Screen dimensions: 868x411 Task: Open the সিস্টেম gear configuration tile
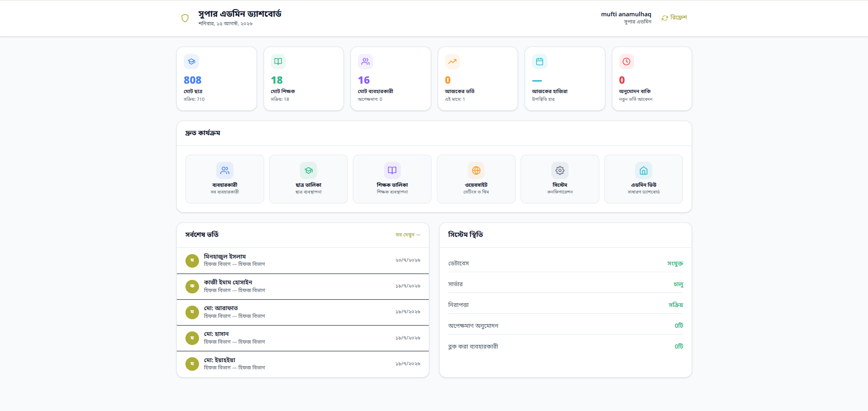[560, 179]
